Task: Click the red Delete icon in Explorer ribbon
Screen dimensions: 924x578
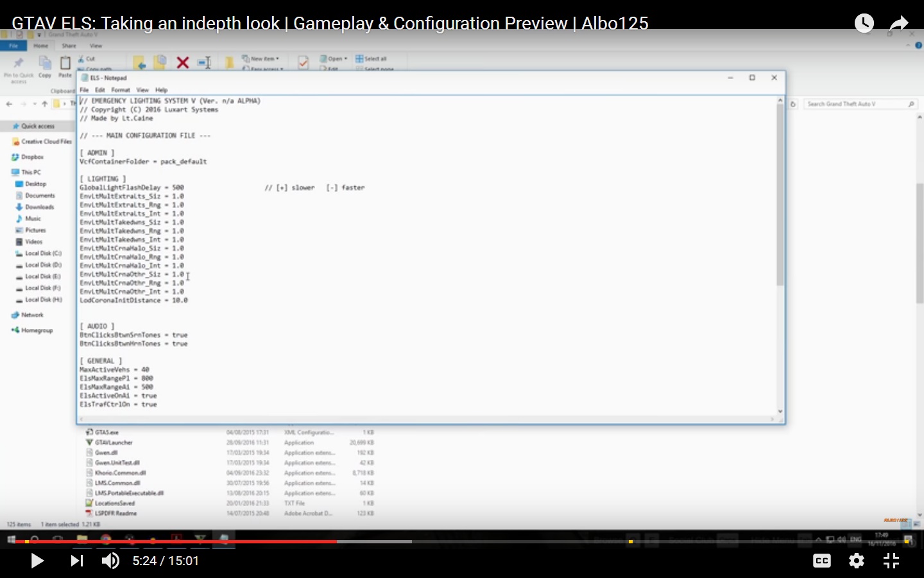Action: (x=183, y=62)
